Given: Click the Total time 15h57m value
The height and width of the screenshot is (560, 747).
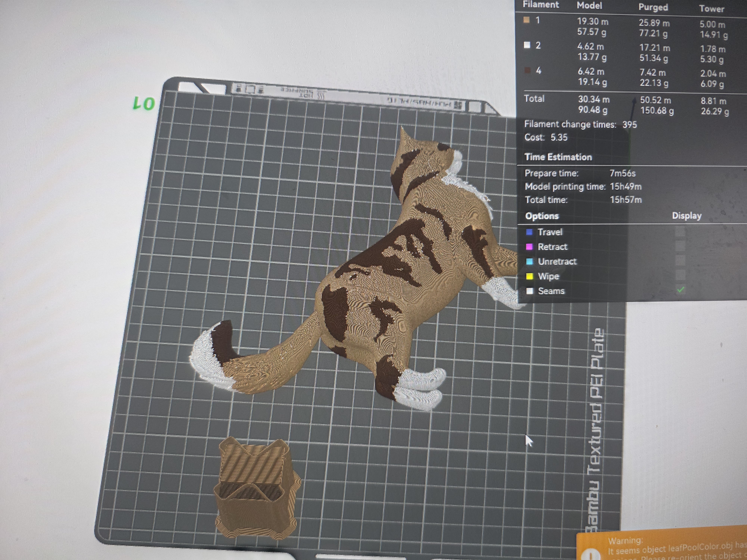Looking at the screenshot, I should pos(626,200).
